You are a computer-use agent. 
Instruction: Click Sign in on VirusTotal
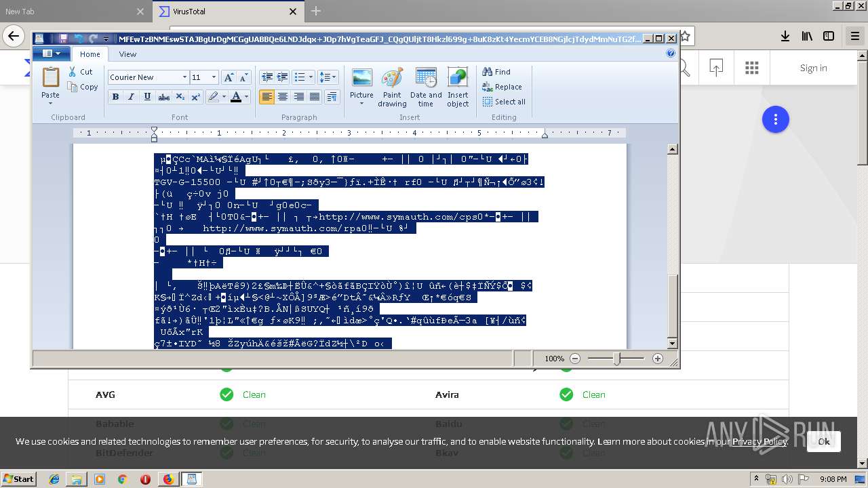point(813,68)
